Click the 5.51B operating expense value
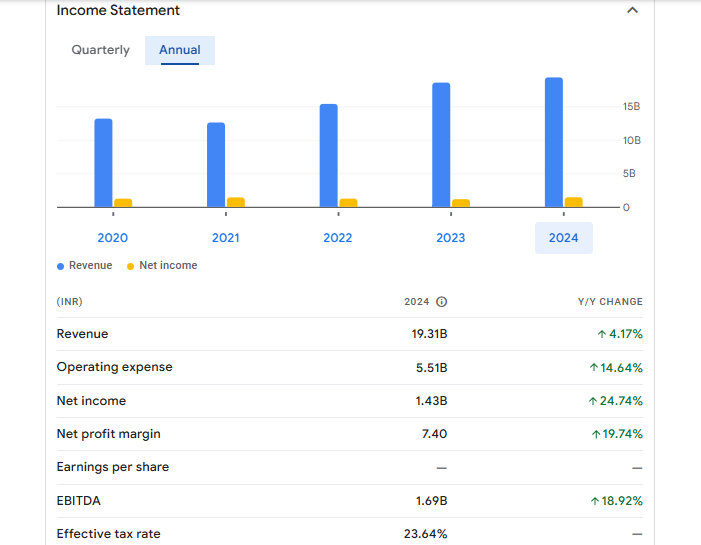Image resolution: width=701 pixels, height=545 pixels. [431, 368]
